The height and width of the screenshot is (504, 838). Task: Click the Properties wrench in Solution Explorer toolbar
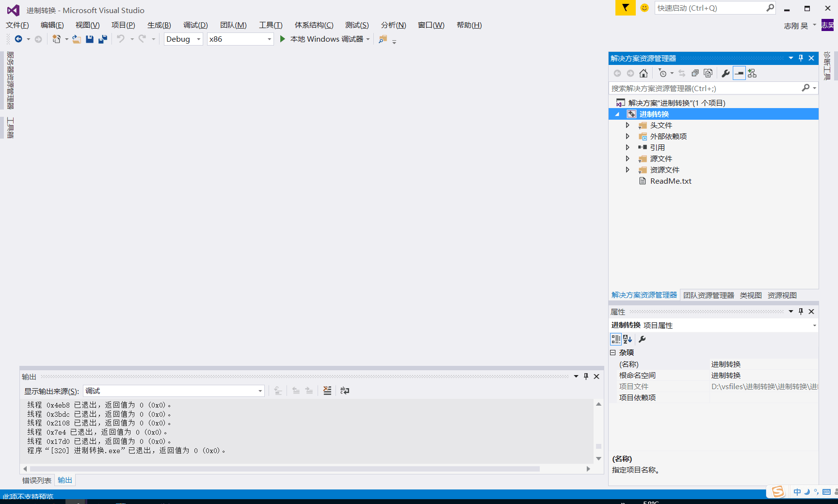coord(725,73)
